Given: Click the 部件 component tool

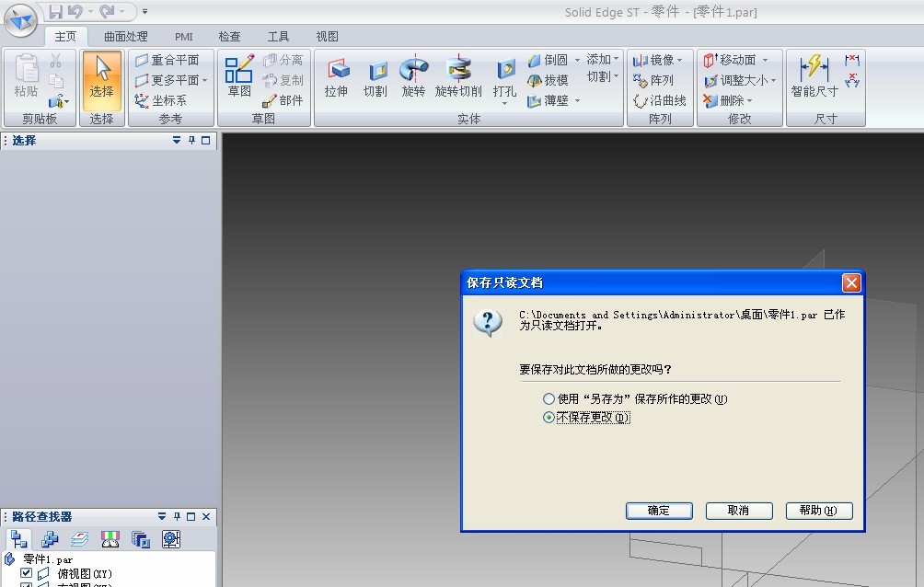Looking at the screenshot, I should coord(283,101).
